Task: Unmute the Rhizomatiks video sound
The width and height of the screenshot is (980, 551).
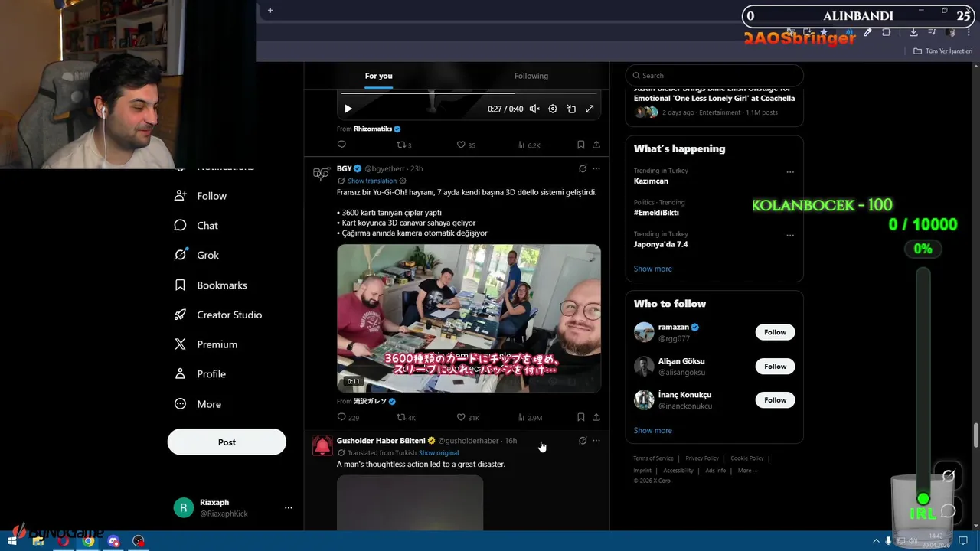Action: tap(534, 109)
